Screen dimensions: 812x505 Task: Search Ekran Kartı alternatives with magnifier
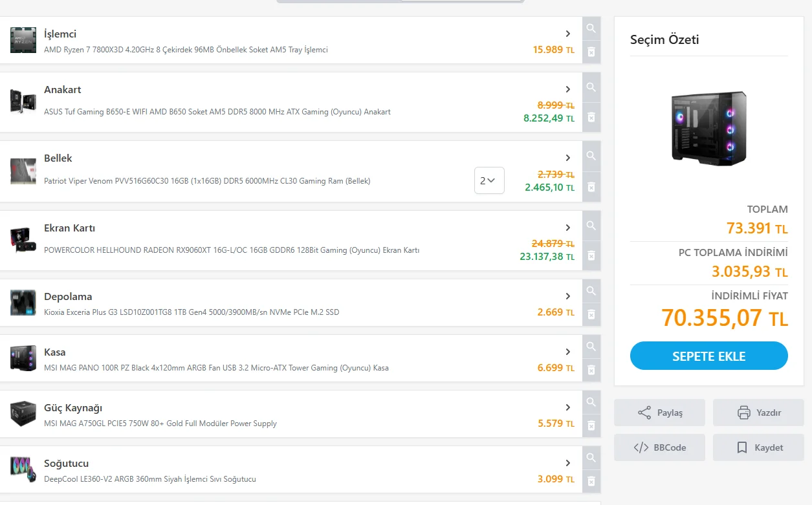[x=591, y=226]
